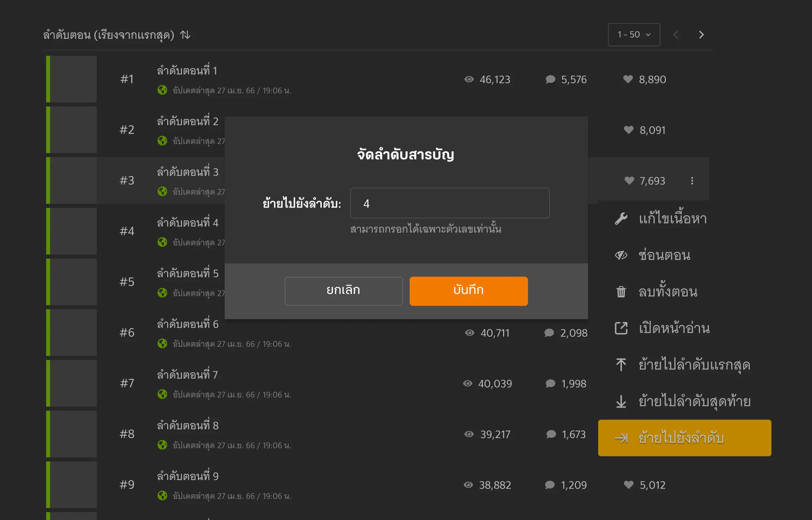Open the 1 - 50 range dropdown
Image resolution: width=812 pixels, height=520 pixels.
point(634,35)
